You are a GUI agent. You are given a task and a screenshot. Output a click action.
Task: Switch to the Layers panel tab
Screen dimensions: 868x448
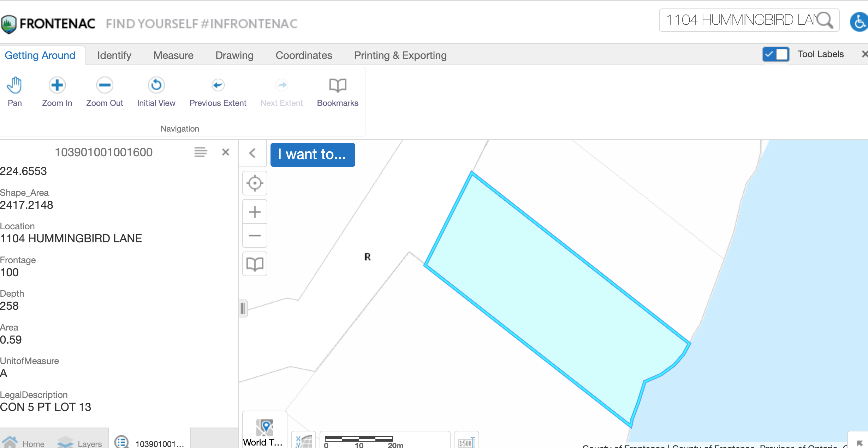coord(80,443)
